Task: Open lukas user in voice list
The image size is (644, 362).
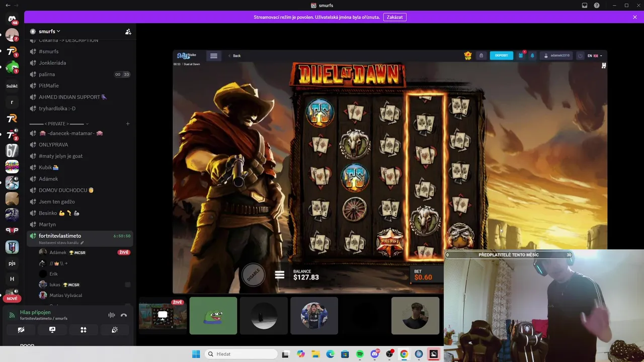Action: (85, 285)
